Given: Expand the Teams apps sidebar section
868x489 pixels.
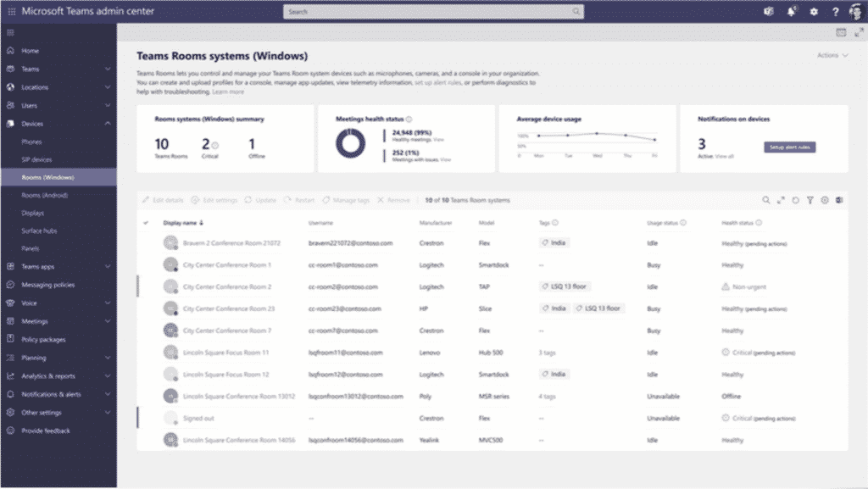Looking at the screenshot, I should click(108, 266).
